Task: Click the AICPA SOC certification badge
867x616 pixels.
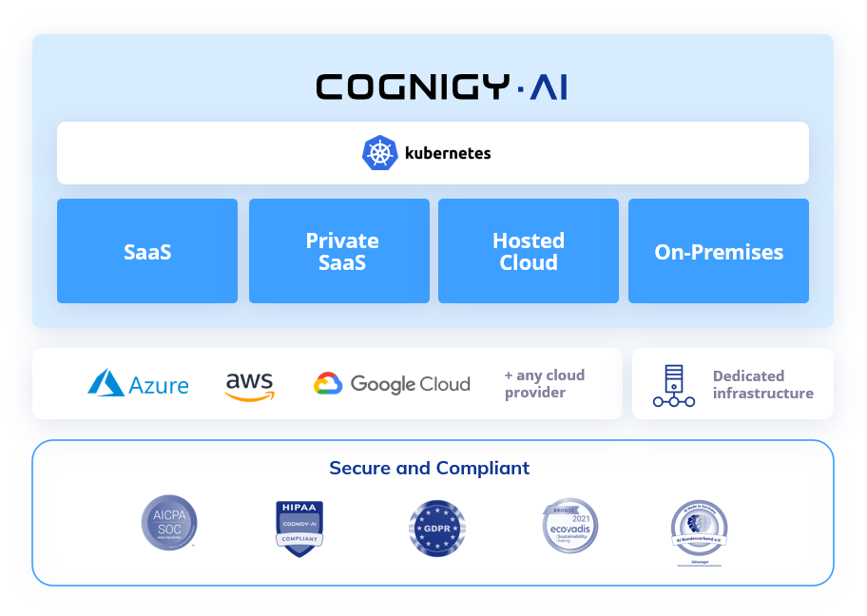Action: 169,522
